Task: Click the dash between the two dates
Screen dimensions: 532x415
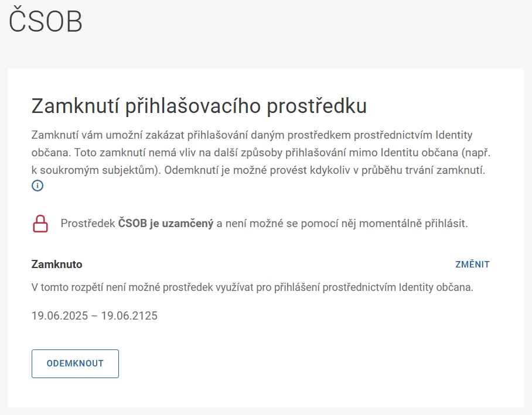Action: pos(94,316)
